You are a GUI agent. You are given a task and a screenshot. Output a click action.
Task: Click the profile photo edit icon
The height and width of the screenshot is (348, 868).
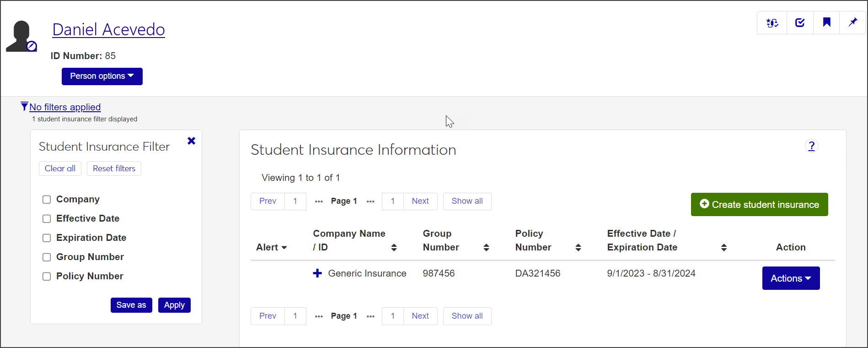coord(32,46)
